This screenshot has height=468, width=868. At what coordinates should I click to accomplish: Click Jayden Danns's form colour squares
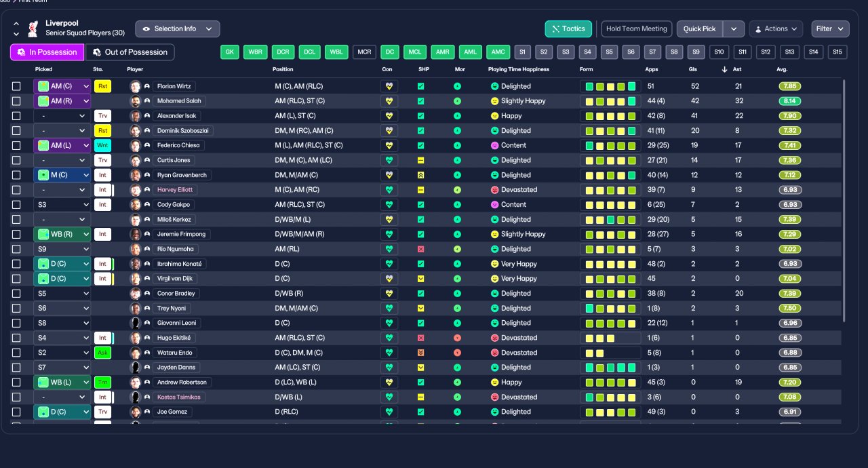610,368
